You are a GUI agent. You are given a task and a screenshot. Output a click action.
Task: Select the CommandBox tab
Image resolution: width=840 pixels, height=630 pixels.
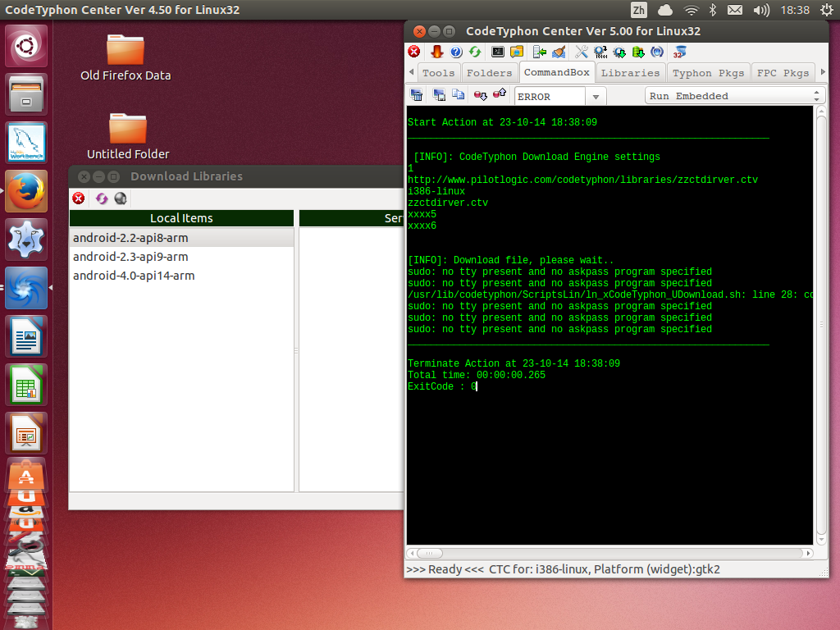(x=557, y=72)
